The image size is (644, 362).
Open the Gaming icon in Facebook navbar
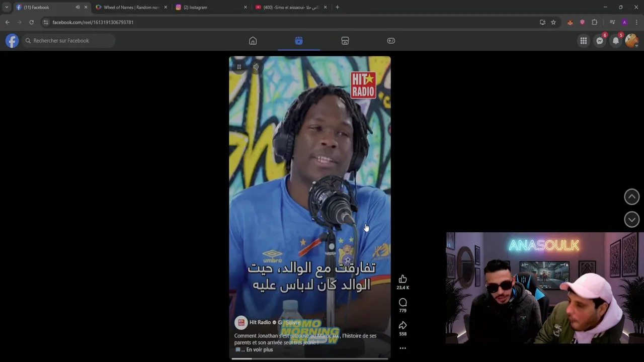391,41
